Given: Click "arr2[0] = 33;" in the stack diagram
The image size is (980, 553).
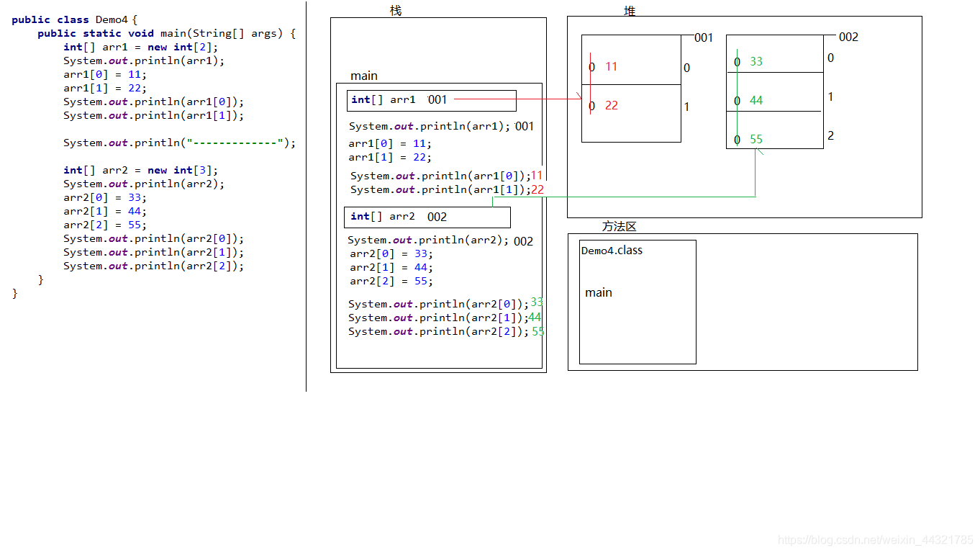Looking at the screenshot, I should [391, 253].
